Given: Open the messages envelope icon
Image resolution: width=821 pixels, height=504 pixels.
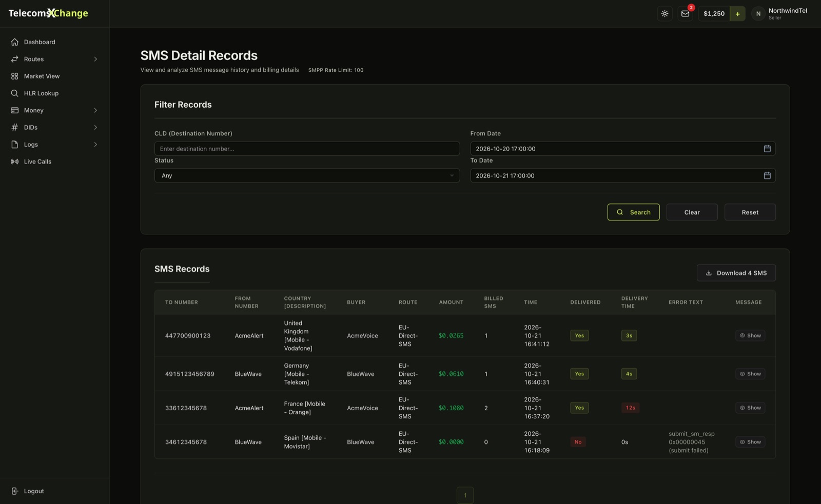Looking at the screenshot, I should (x=685, y=14).
